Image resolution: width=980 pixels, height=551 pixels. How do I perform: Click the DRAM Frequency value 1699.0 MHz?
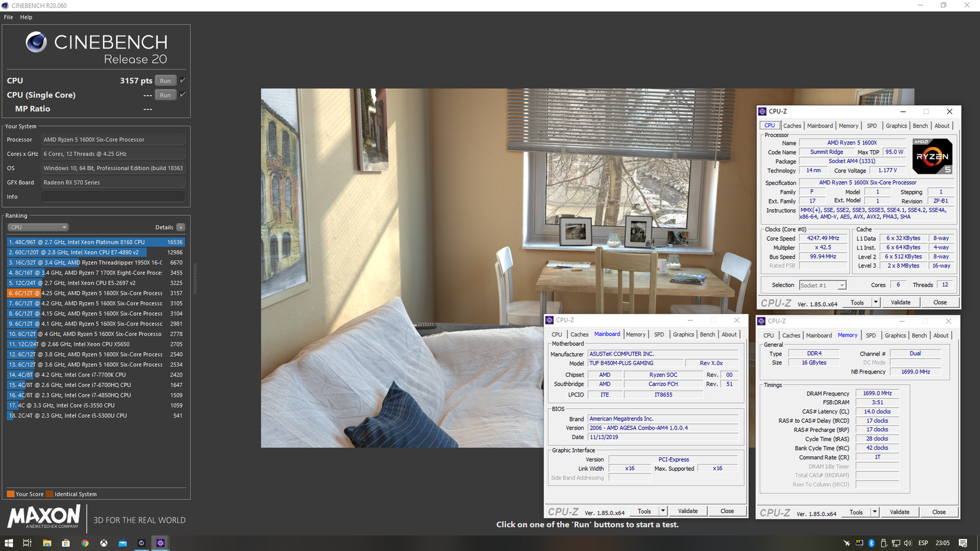(877, 393)
